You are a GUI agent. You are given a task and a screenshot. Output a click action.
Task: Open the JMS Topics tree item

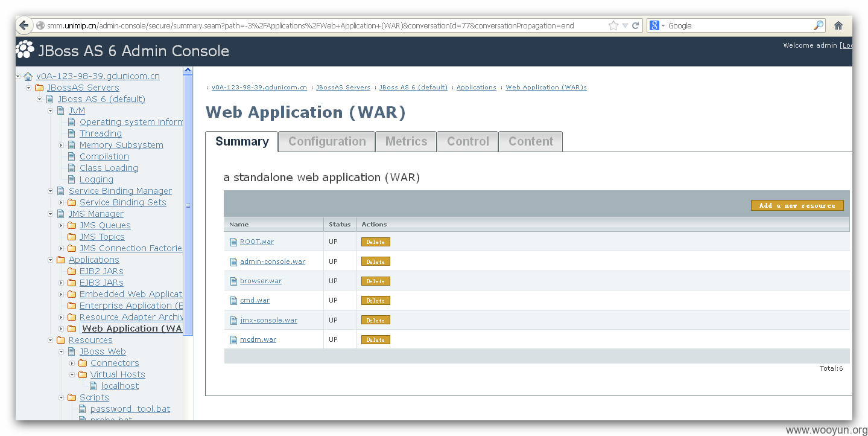tap(102, 237)
